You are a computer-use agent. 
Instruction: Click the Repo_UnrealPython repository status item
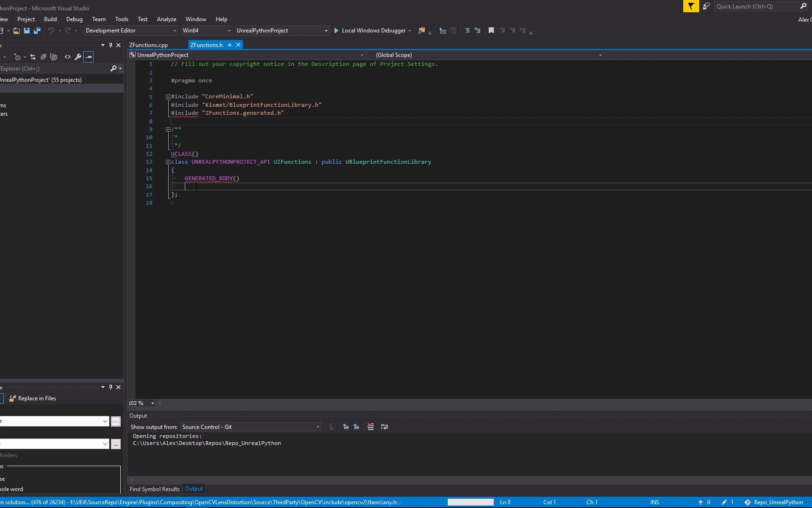point(773,502)
